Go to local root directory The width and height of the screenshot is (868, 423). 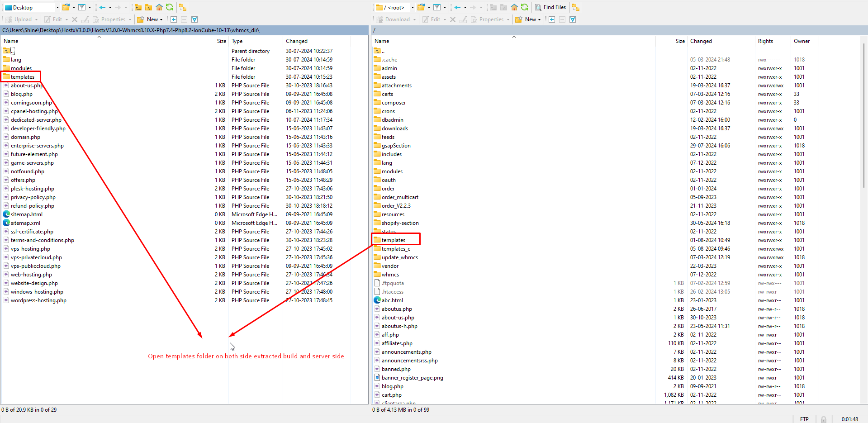point(148,7)
